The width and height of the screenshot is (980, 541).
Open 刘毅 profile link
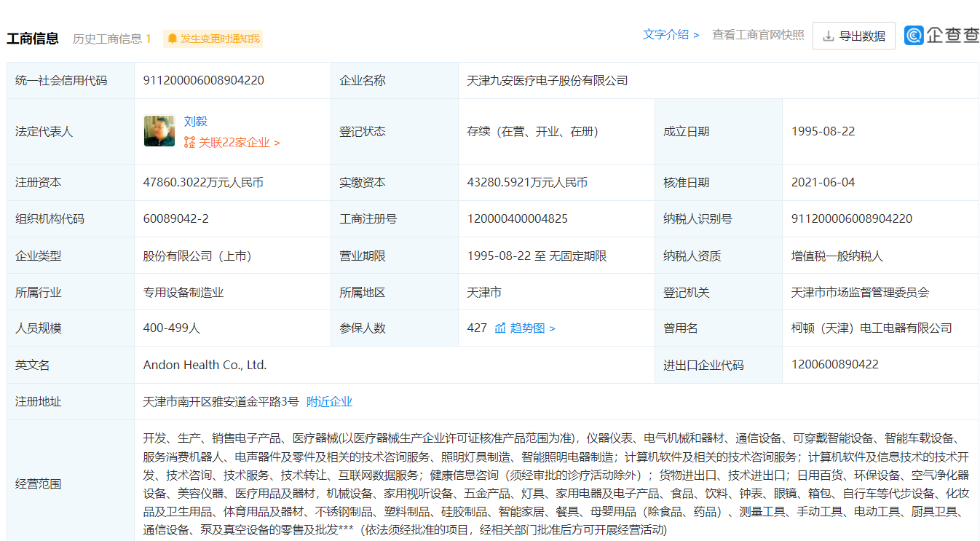pyautogui.click(x=196, y=122)
